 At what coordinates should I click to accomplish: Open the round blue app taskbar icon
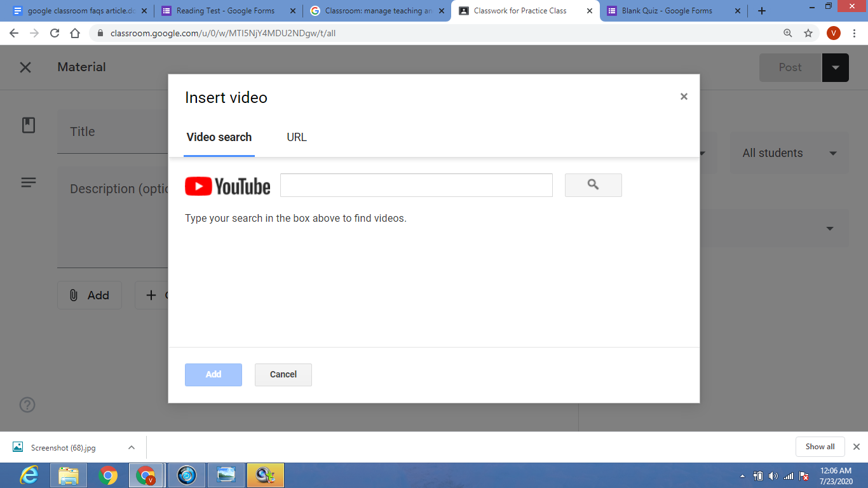186,475
